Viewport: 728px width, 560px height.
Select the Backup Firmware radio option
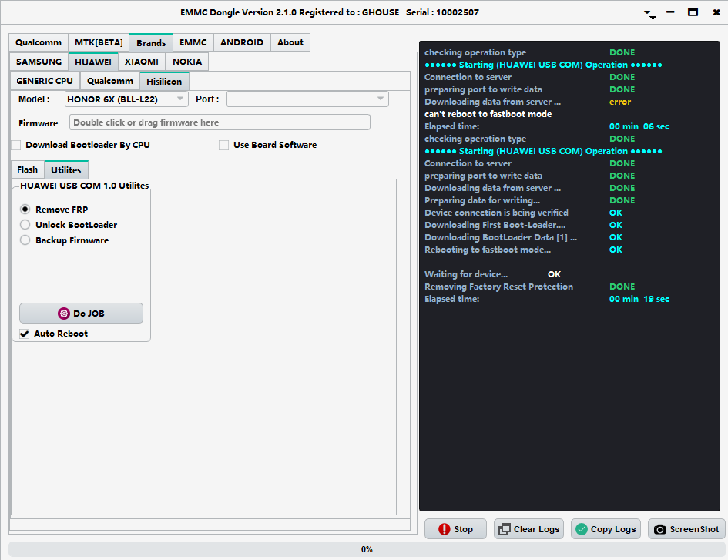tap(25, 240)
